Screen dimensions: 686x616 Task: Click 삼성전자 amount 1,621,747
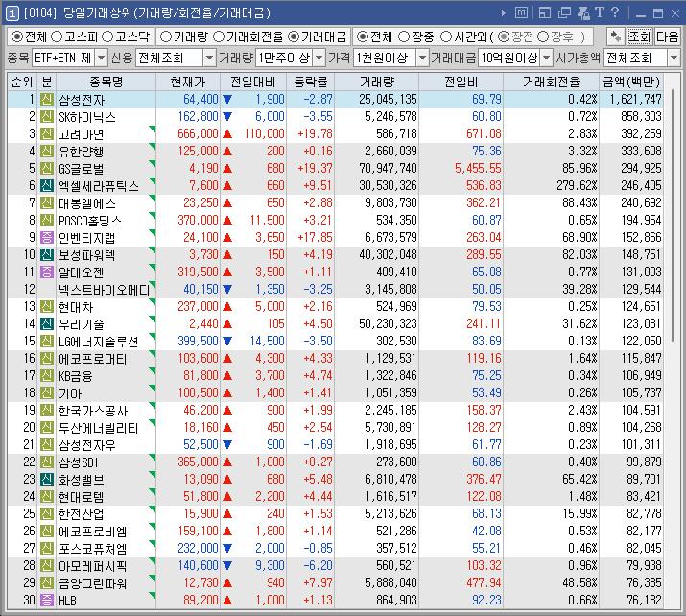coord(636,100)
